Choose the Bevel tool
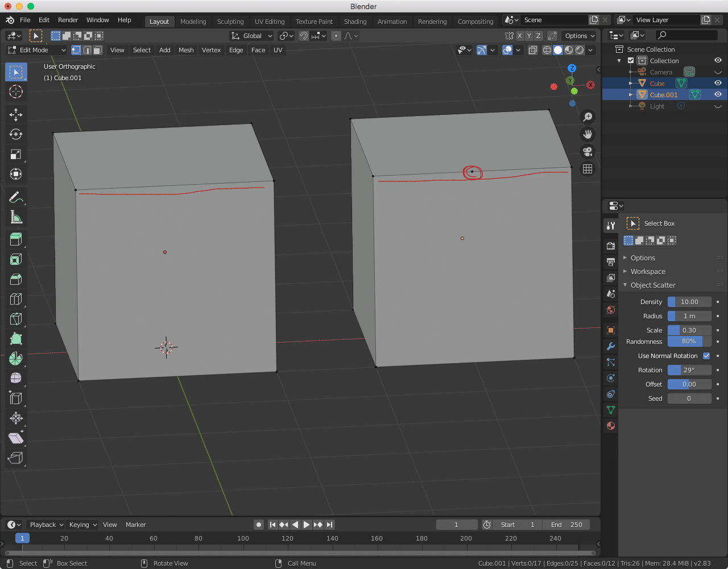This screenshot has height=569, width=728. (16, 279)
